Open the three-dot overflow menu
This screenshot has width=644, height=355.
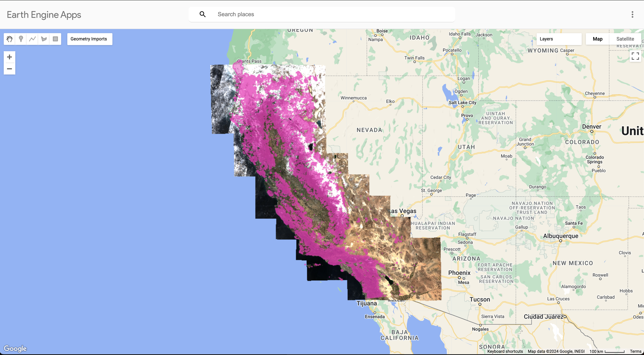(632, 15)
